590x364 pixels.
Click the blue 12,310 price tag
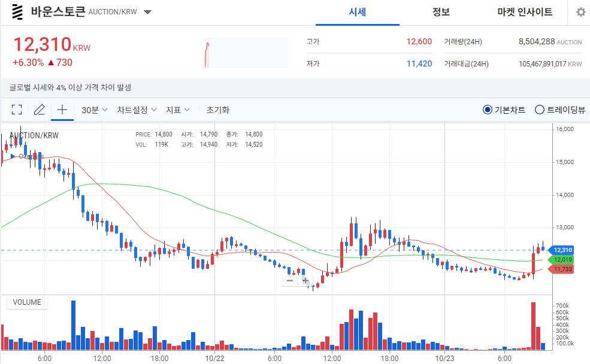[561, 250]
